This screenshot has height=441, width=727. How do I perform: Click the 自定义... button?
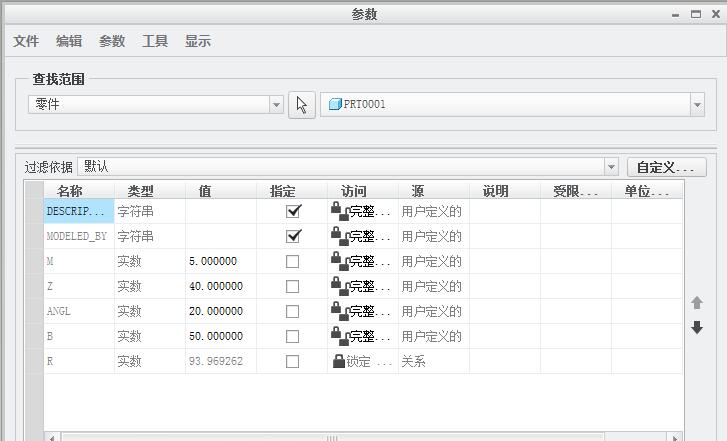666,167
